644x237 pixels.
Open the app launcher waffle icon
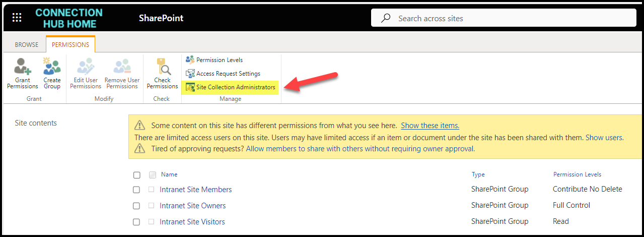(x=17, y=18)
